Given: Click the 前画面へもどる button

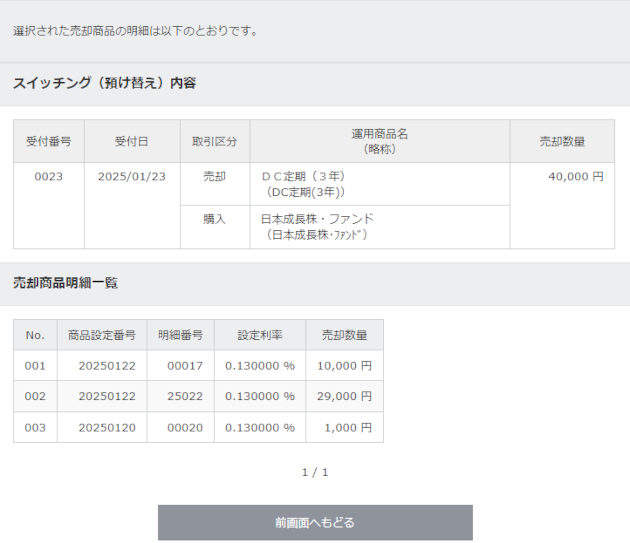Looking at the screenshot, I should tap(315, 522).
